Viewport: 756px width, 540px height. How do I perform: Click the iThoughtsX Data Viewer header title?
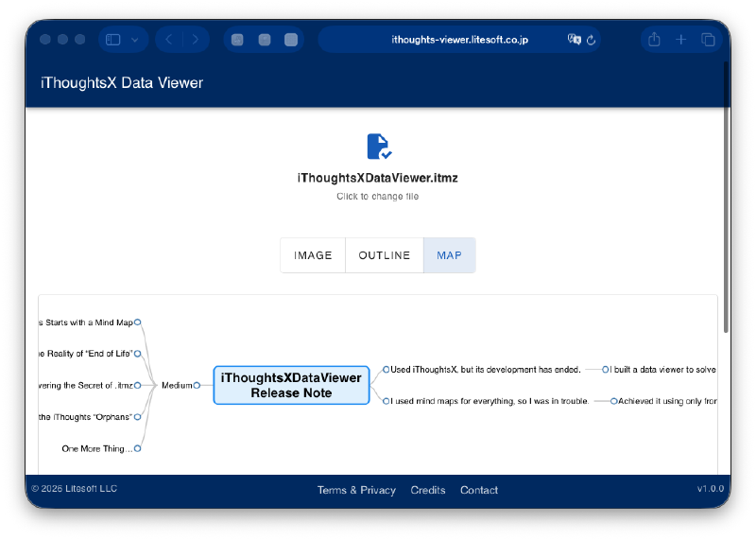point(122,82)
